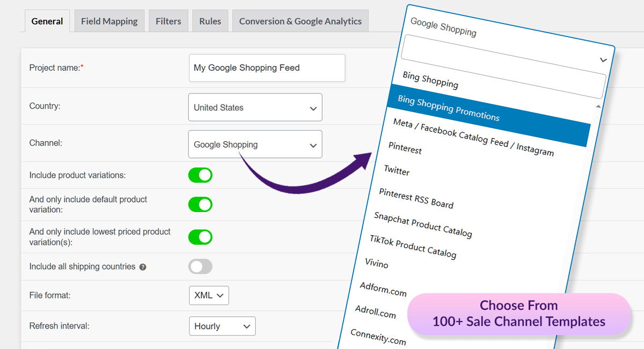Click the Channel label text
This screenshot has width=644, height=349.
(x=46, y=143)
